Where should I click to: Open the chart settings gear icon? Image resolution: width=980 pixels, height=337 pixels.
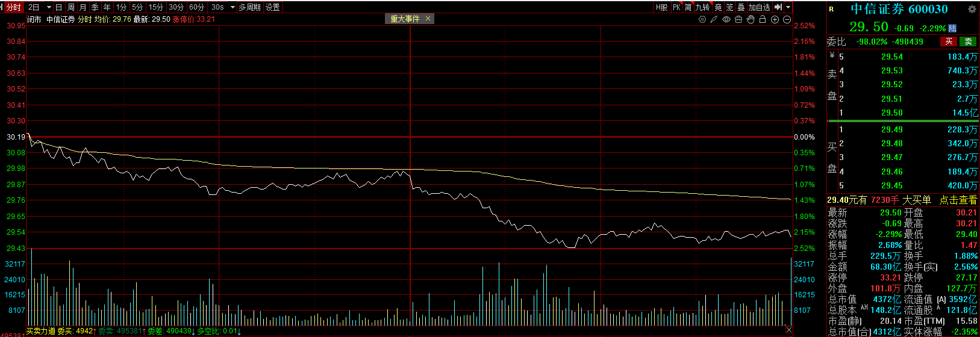click(x=702, y=19)
